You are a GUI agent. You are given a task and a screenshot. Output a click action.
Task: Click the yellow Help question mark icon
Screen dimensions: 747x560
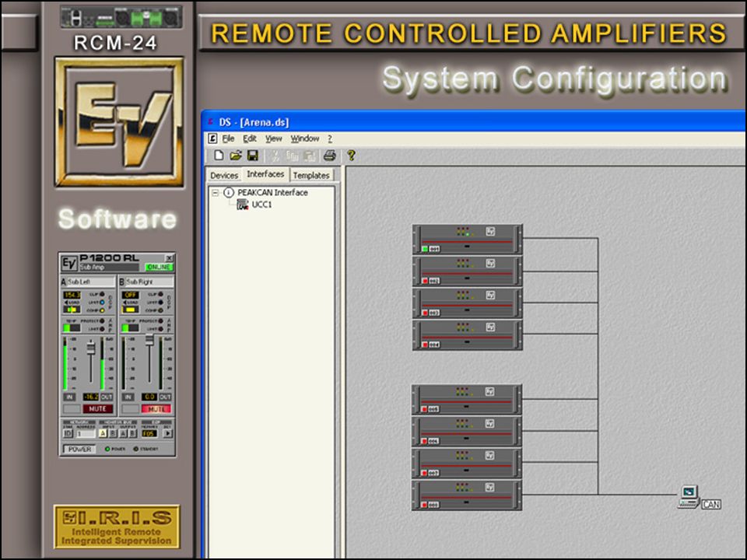click(x=351, y=156)
